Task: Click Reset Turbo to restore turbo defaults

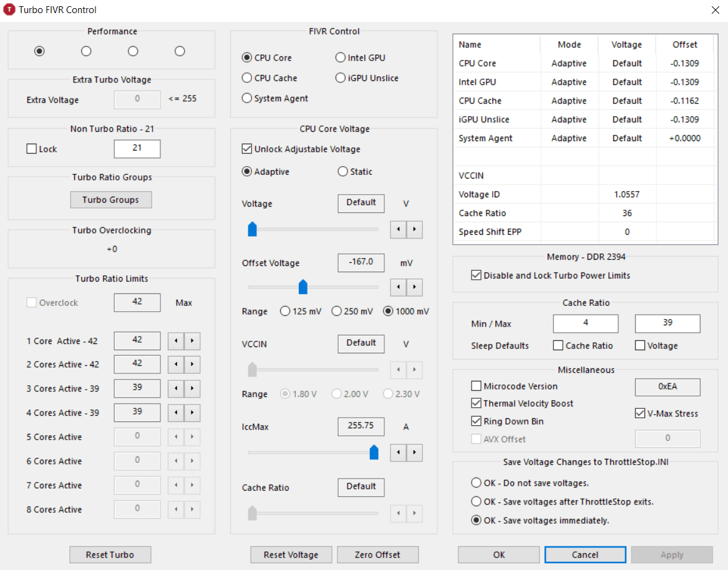Action: pyautogui.click(x=110, y=554)
